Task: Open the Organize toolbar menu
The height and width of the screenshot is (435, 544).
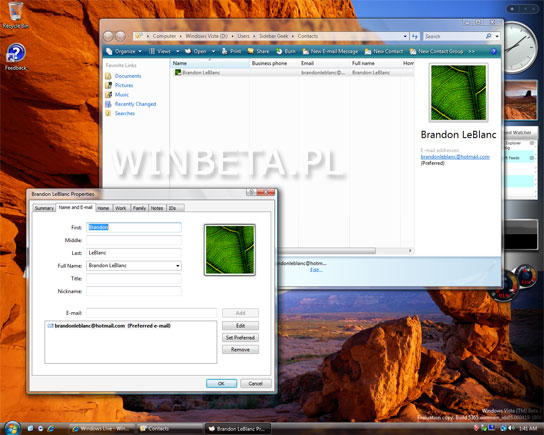Action: [125, 51]
